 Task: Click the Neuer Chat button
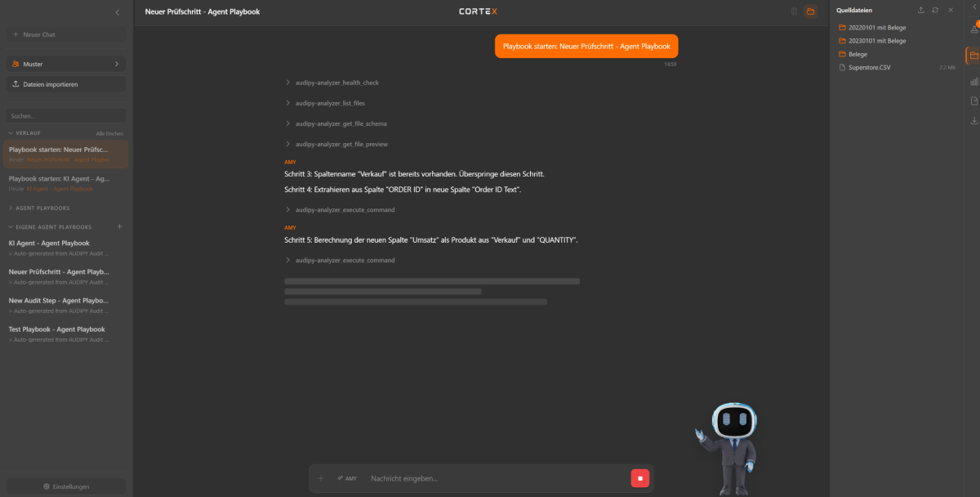66,34
